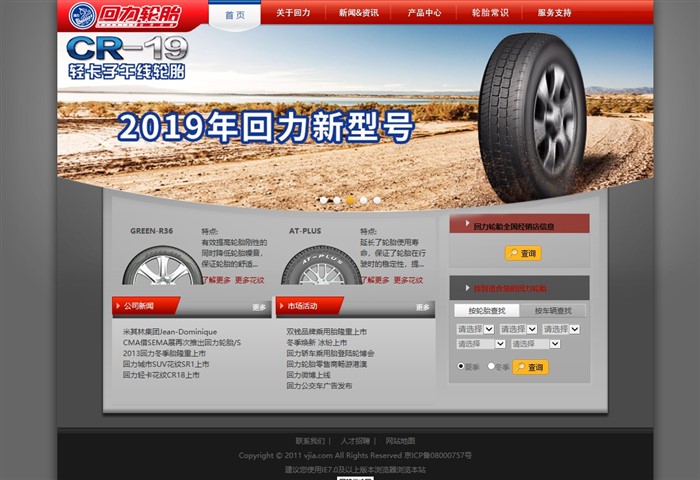Go to the 产品中心 menu item
The width and height of the screenshot is (700, 480).
pyautogui.click(x=424, y=13)
